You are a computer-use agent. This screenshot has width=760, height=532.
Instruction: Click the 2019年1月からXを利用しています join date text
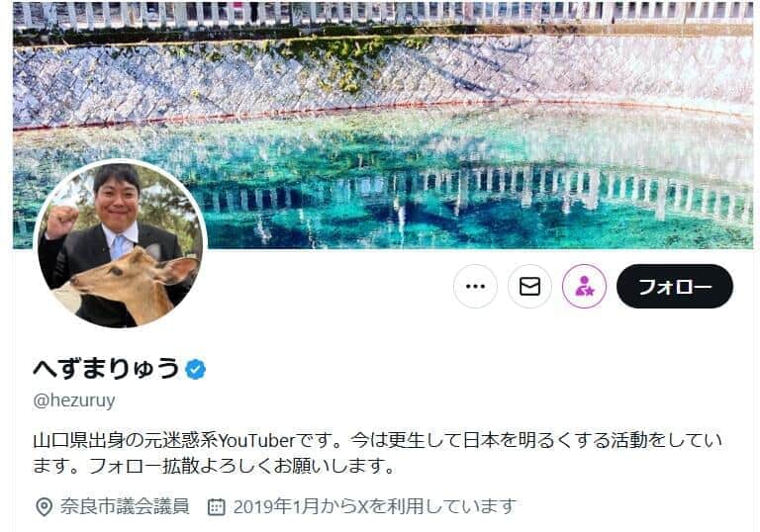(x=374, y=506)
